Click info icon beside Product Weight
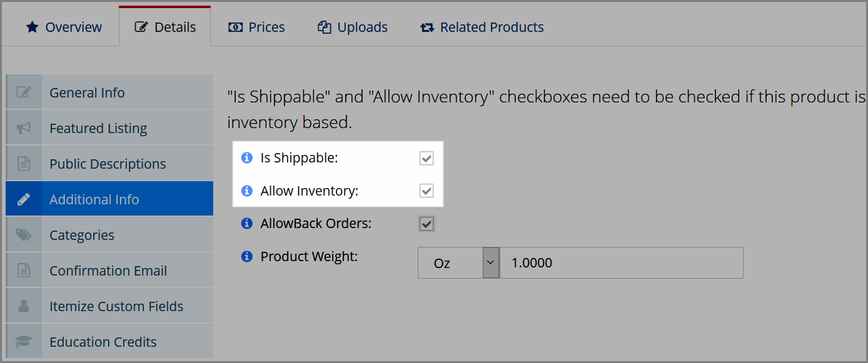The image size is (868, 363). point(247,256)
